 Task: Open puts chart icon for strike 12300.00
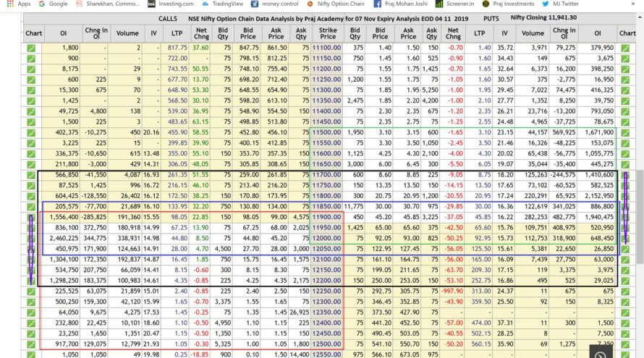point(625,302)
